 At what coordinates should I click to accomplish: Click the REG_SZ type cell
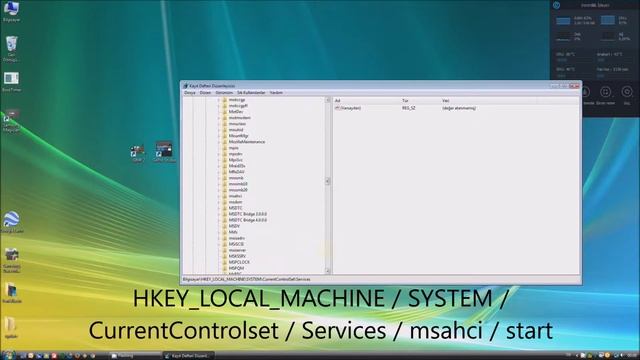[409, 108]
